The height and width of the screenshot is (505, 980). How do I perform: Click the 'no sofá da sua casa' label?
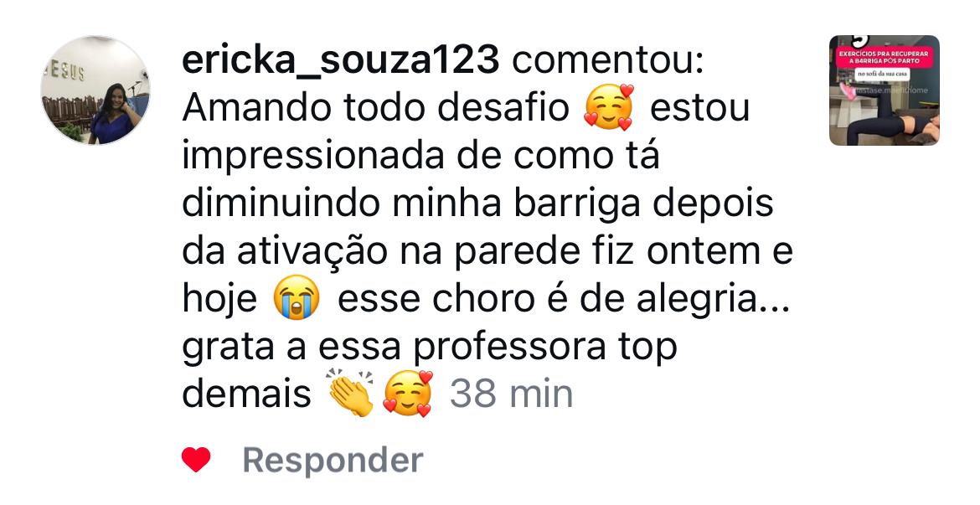pyautogui.click(x=883, y=75)
